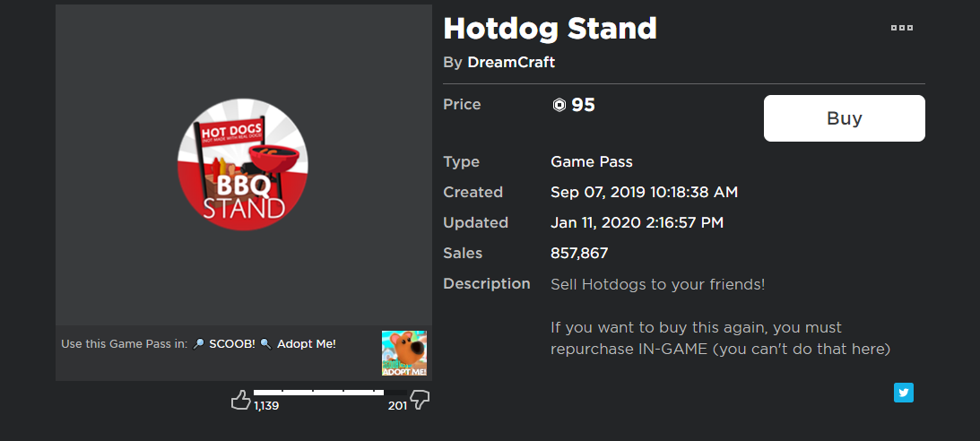Click the thumbs up like icon
The height and width of the screenshot is (441, 980).
pyautogui.click(x=240, y=400)
